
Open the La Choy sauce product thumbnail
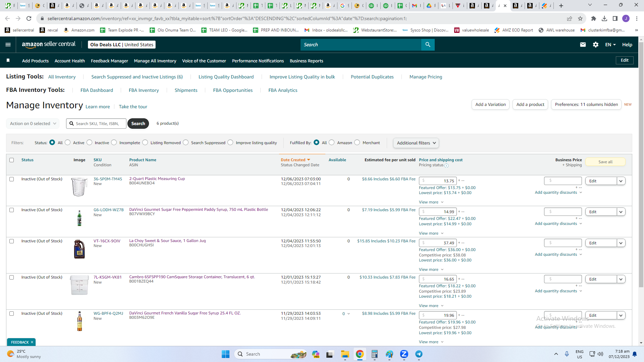[79, 249]
